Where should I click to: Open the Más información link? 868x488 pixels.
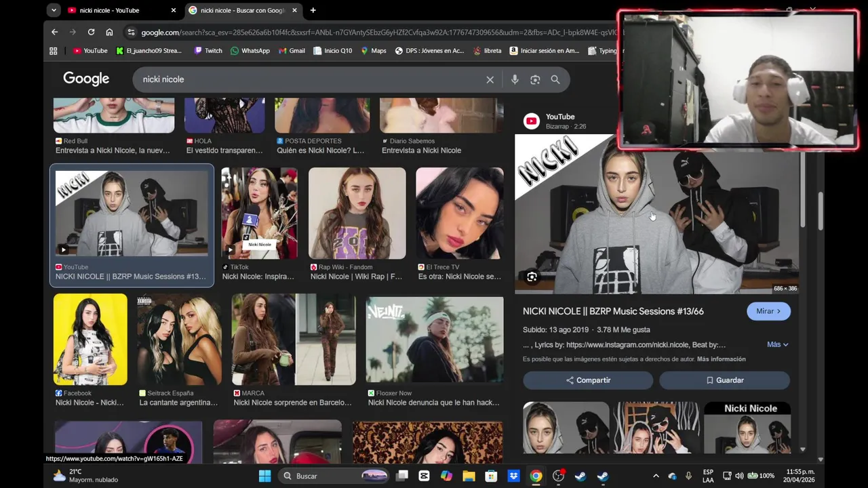721,359
